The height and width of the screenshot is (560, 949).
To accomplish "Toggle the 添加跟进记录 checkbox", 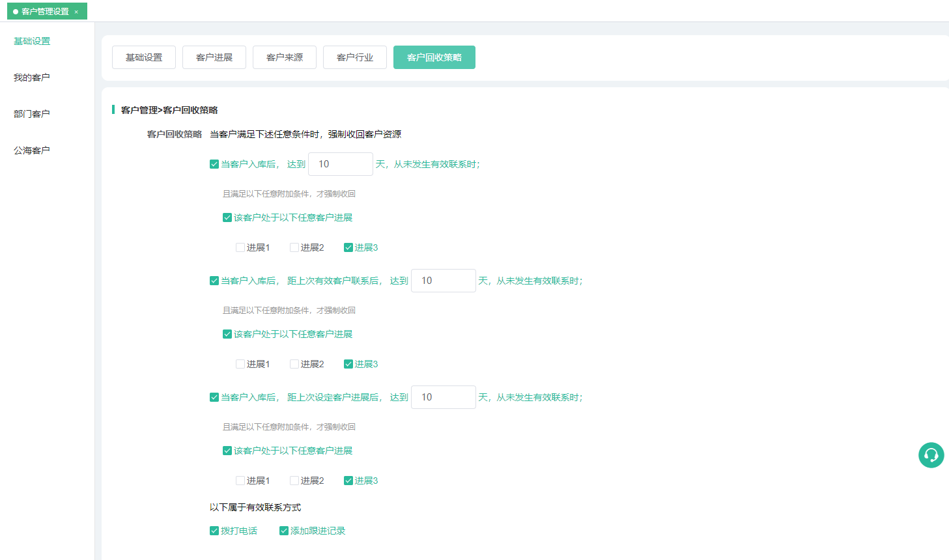I will click(284, 531).
